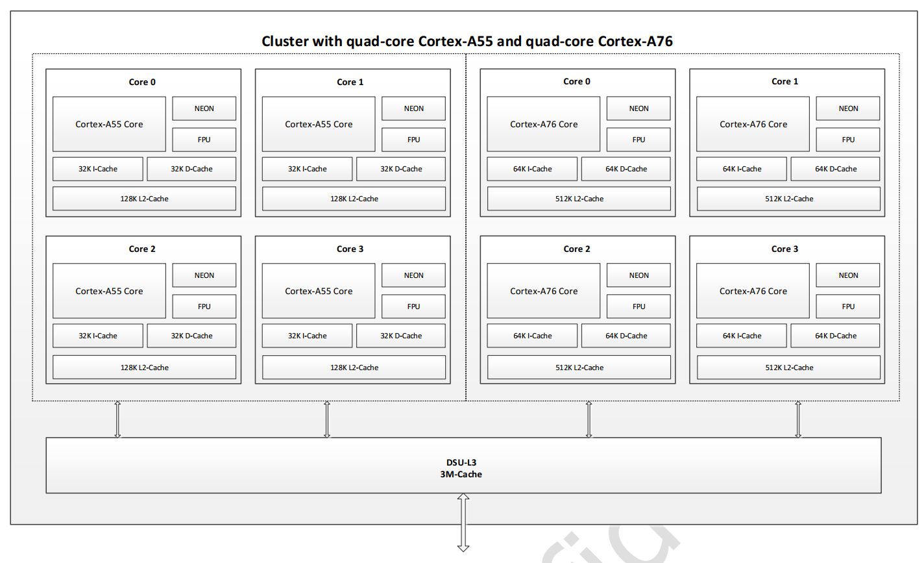The image size is (924, 563).
Task: Select 32K I-Cache in A55 Core 0
Action: (98, 169)
